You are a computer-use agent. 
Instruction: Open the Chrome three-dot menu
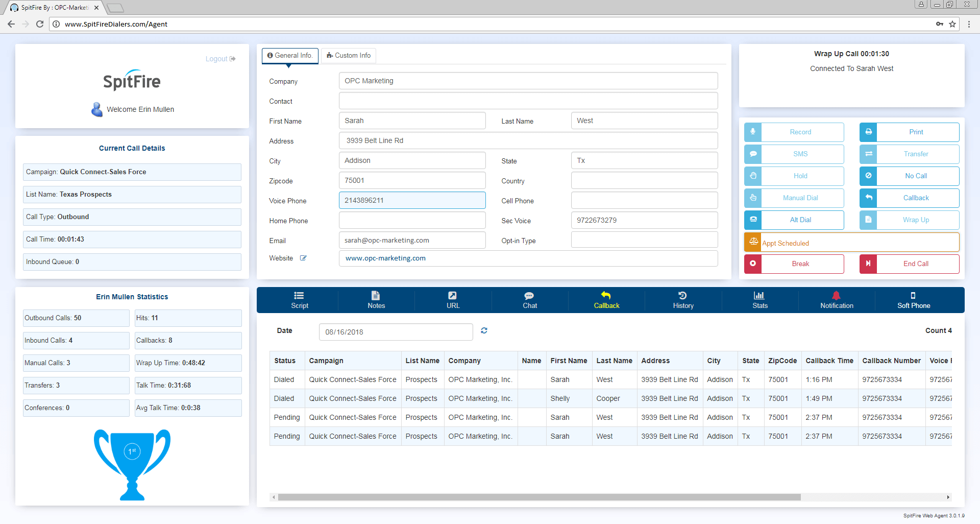click(969, 24)
